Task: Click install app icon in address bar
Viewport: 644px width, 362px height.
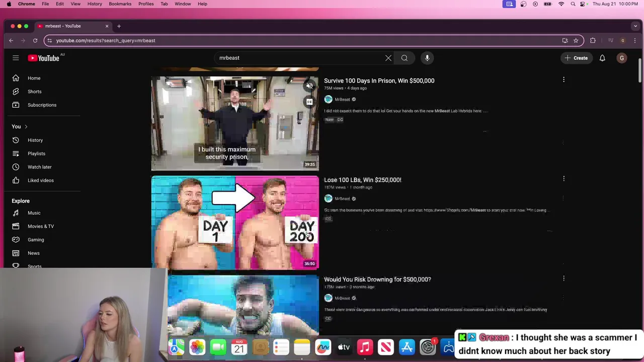Action: pos(565,40)
